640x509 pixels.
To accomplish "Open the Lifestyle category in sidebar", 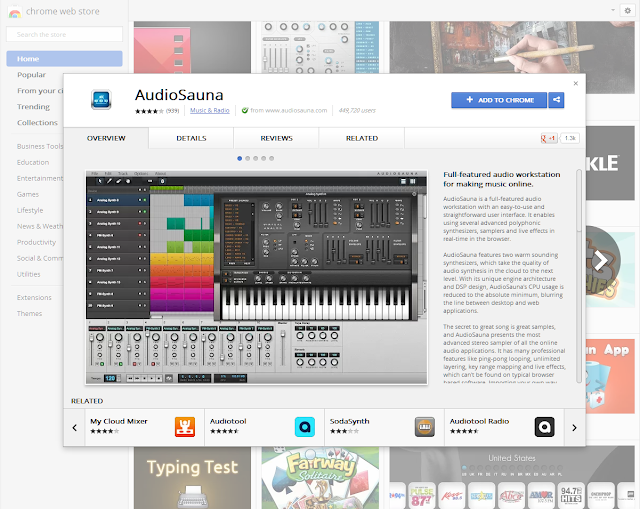I will point(30,210).
